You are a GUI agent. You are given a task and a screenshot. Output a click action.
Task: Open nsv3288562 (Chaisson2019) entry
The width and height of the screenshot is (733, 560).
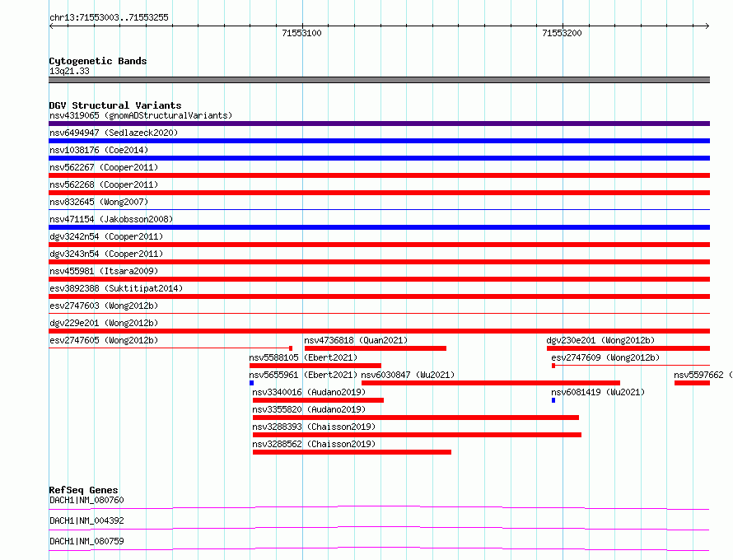coord(314,444)
